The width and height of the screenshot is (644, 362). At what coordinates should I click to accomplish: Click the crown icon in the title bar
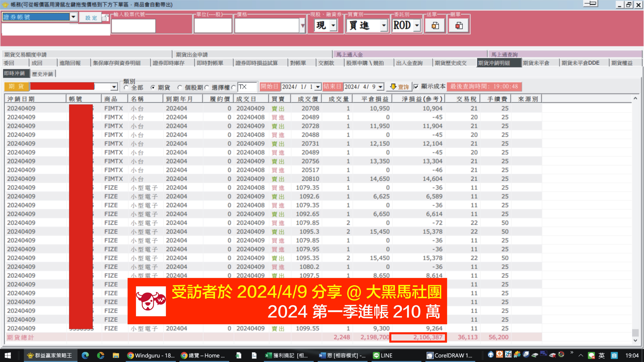5,4
